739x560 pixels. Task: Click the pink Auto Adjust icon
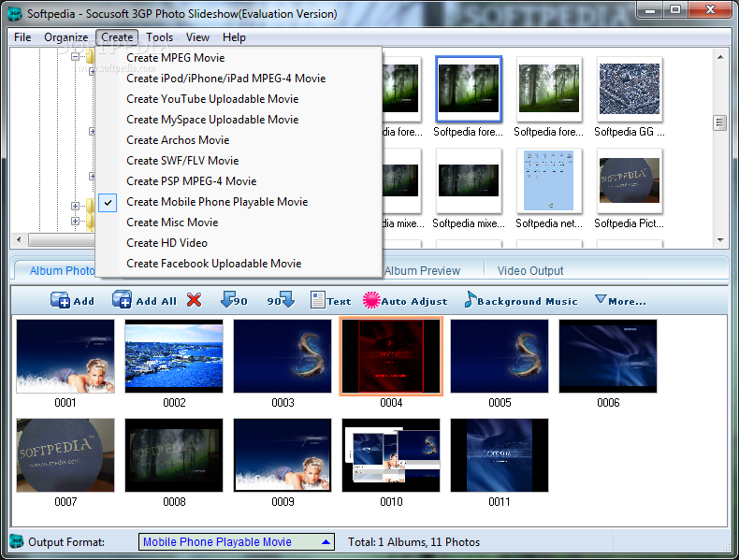point(371,300)
